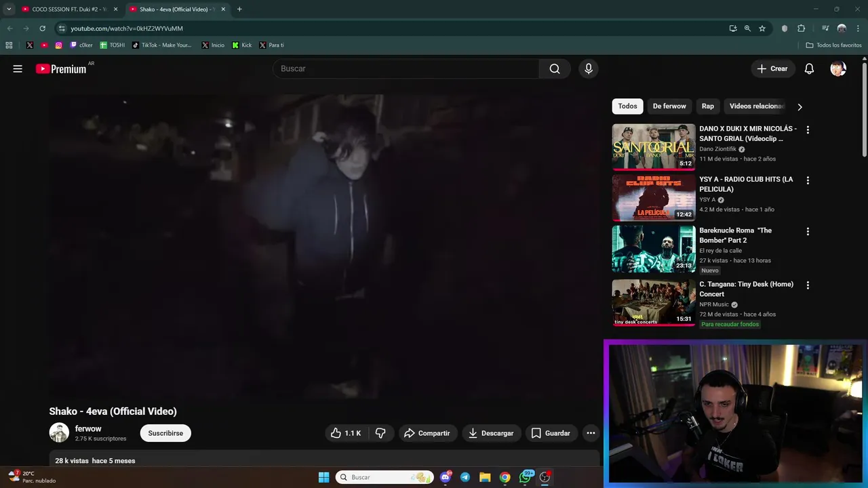This screenshot has width=868, height=488.
Task: Click the Crear button
Action: pyautogui.click(x=772, y=68)
